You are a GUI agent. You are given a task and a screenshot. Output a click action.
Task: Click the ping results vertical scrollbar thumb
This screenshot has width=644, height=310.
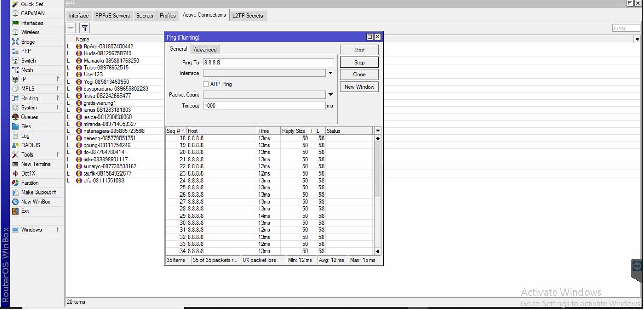(x=378, y=169)
